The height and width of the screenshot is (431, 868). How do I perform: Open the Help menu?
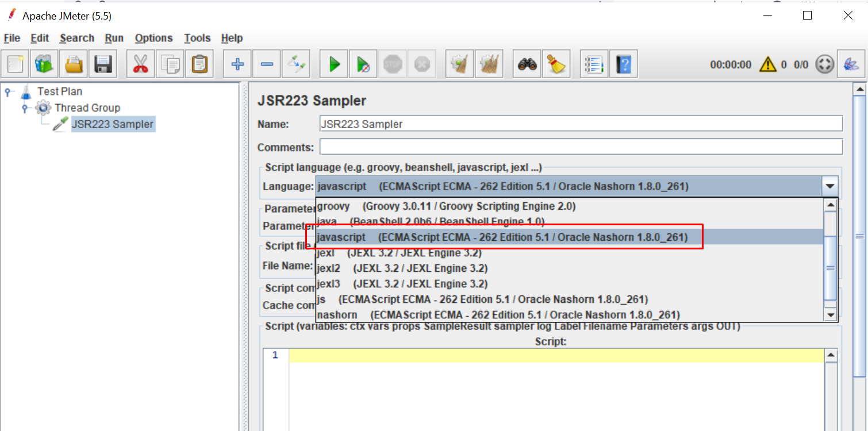point(232,38)
